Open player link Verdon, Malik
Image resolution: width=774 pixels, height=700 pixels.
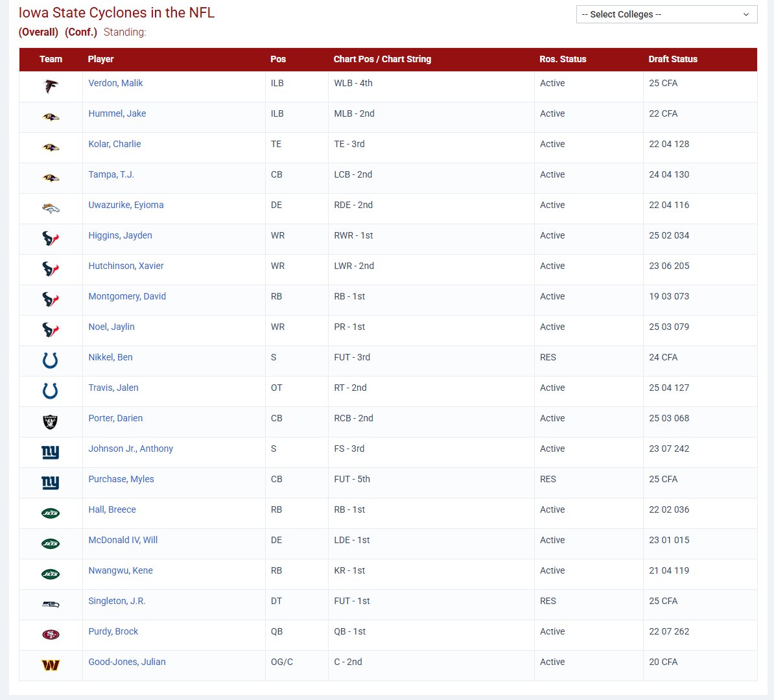click(x=115, y=83)
